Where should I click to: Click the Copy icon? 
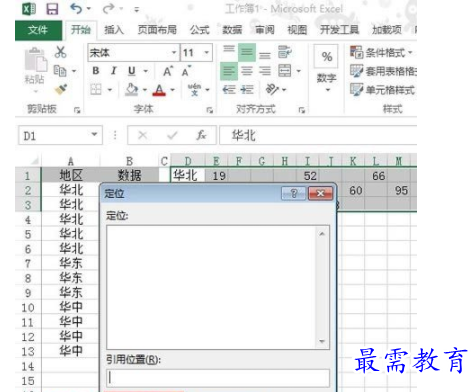pyautogui.click(x=60, y=71)
